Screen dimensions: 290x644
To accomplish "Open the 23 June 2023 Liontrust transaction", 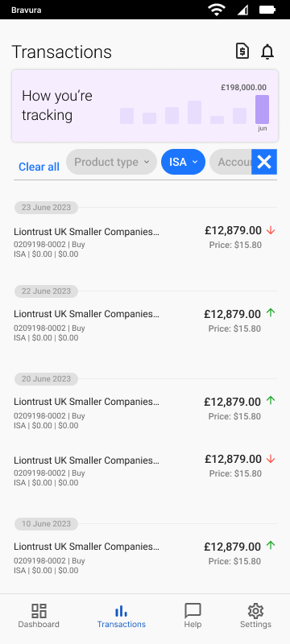I will (145, 242).
